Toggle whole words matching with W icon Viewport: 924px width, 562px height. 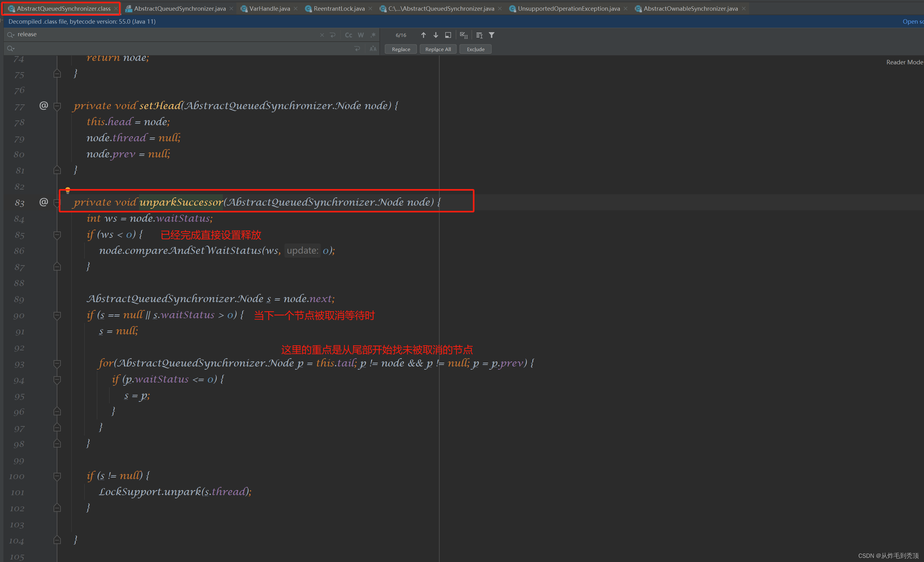(x=361, y=35)
